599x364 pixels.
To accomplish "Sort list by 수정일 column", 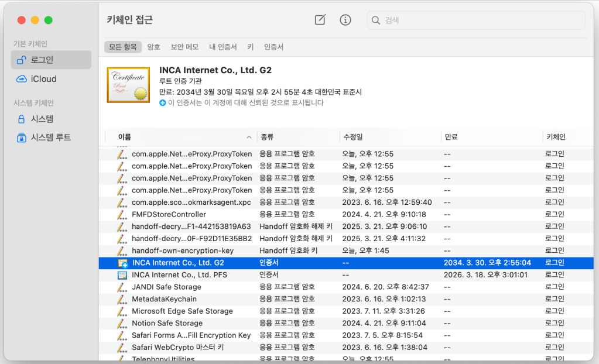I will tap(389, 137).
